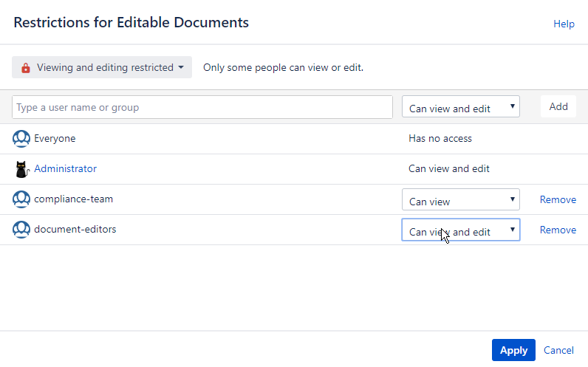Image resolution: width=588 pixels, height=367 pixels.
Task: Expand the document-editors permission dropdown
Action: click(x=460, y=230)
